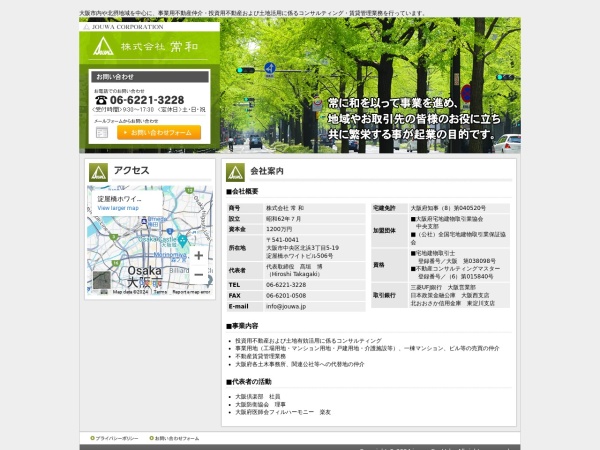Click the 不動産賃貸管理業務 list item

[x=261, y=356]
